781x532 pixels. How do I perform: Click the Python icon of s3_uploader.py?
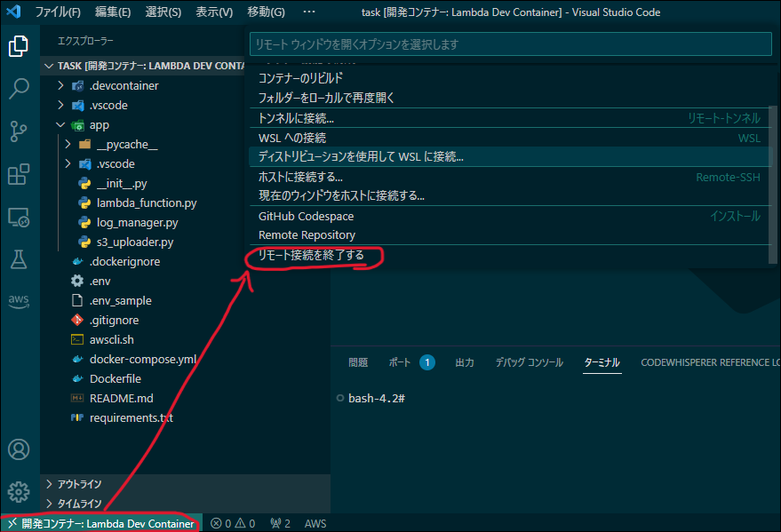point(84,242)
